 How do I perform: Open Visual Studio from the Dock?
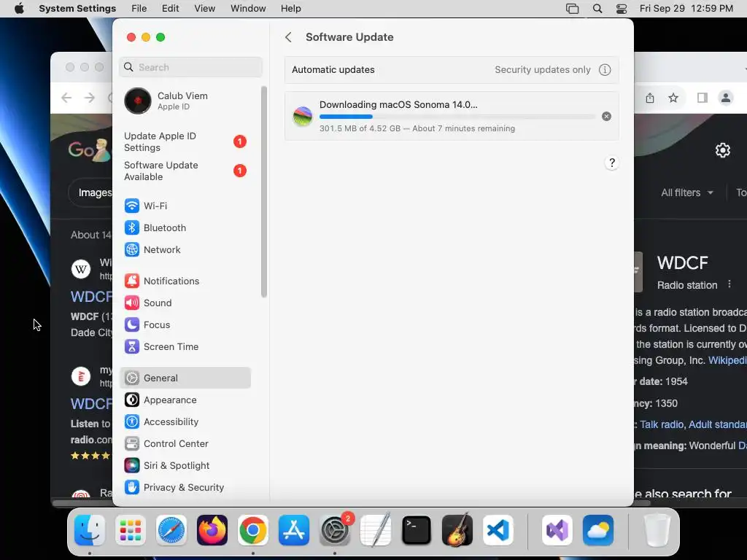557,530
